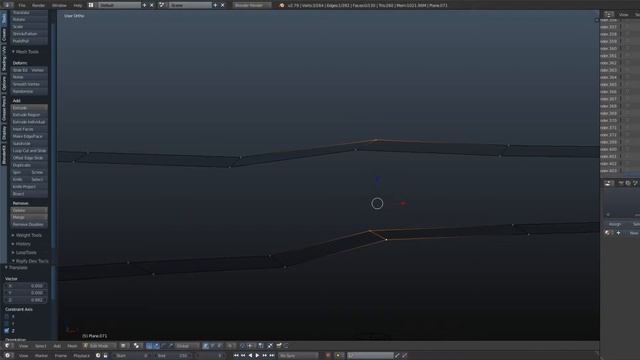The image size is (640, 360).
Task: Enable the Y constraint axis checkbox
Action: 7,324
